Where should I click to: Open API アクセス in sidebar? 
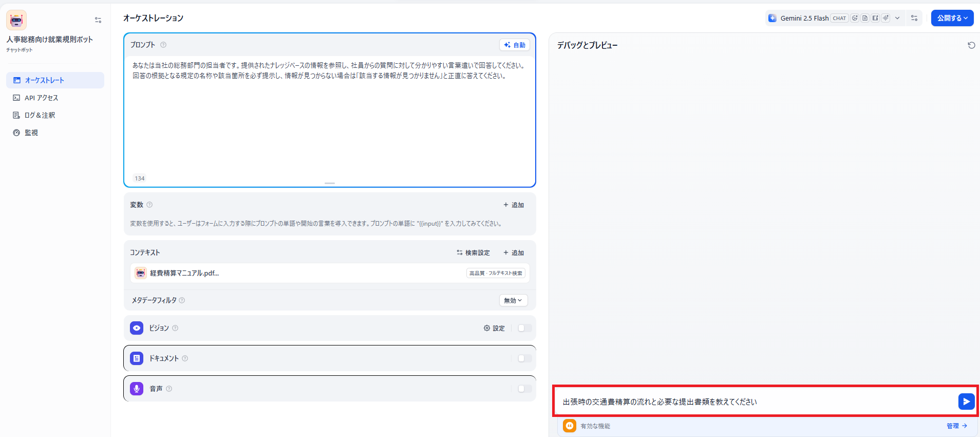pos(55,98)
